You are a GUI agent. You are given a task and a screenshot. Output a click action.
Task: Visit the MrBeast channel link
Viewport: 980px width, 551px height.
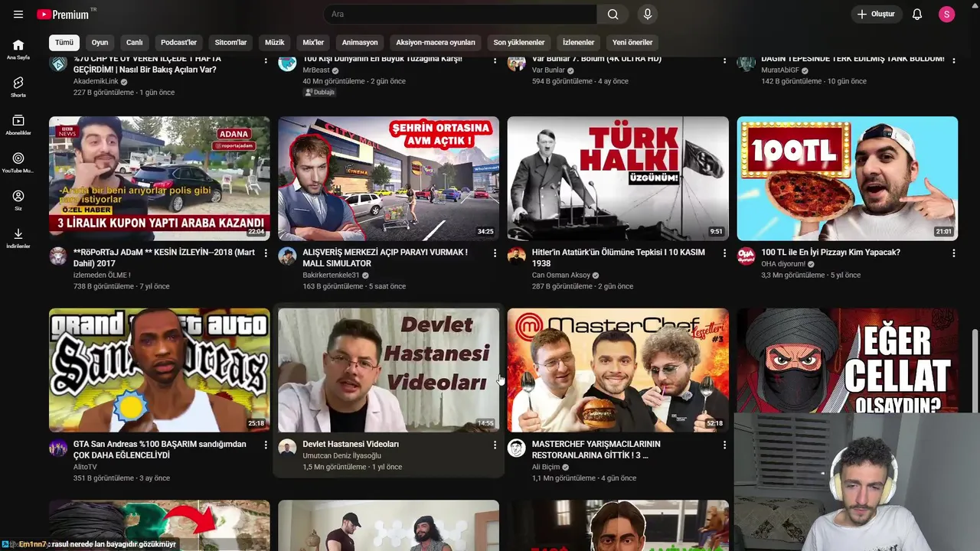pos(316,70)
